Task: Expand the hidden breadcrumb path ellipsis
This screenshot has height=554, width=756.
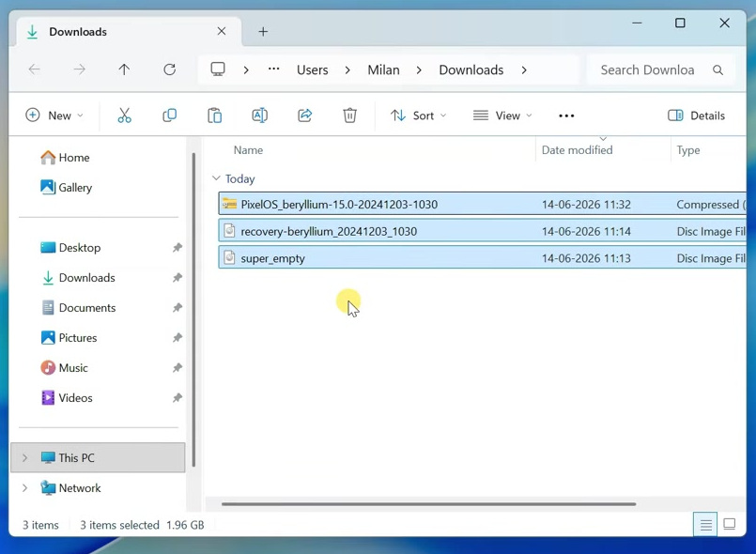Action: coord(274,69)
